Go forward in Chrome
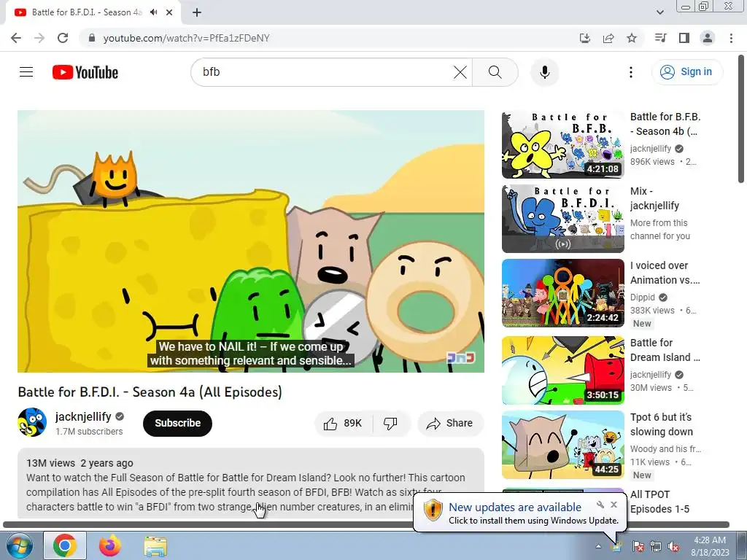 tap(39, 38)
